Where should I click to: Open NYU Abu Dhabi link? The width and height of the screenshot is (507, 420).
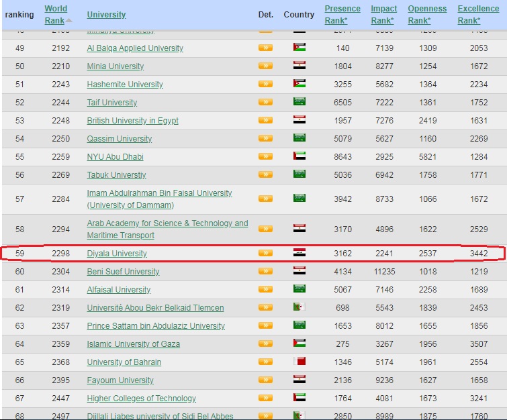click(115, 157)
